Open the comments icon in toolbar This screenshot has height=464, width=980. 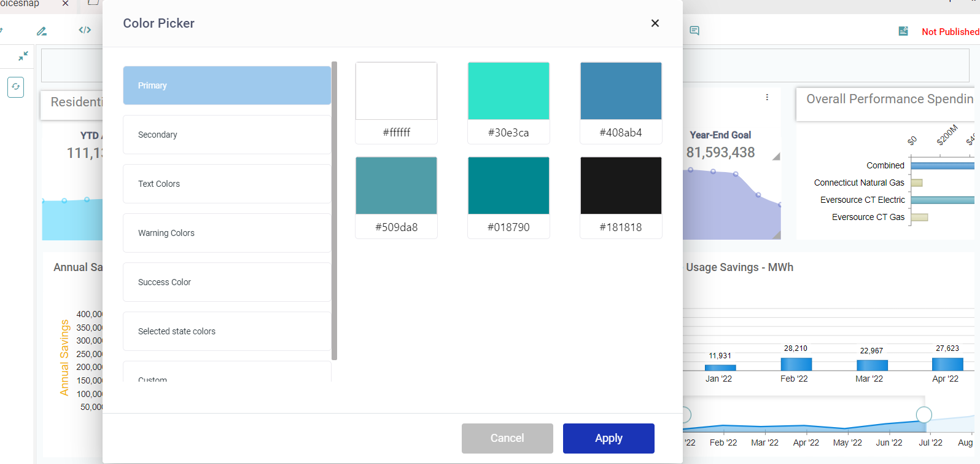tap(694, 31)
